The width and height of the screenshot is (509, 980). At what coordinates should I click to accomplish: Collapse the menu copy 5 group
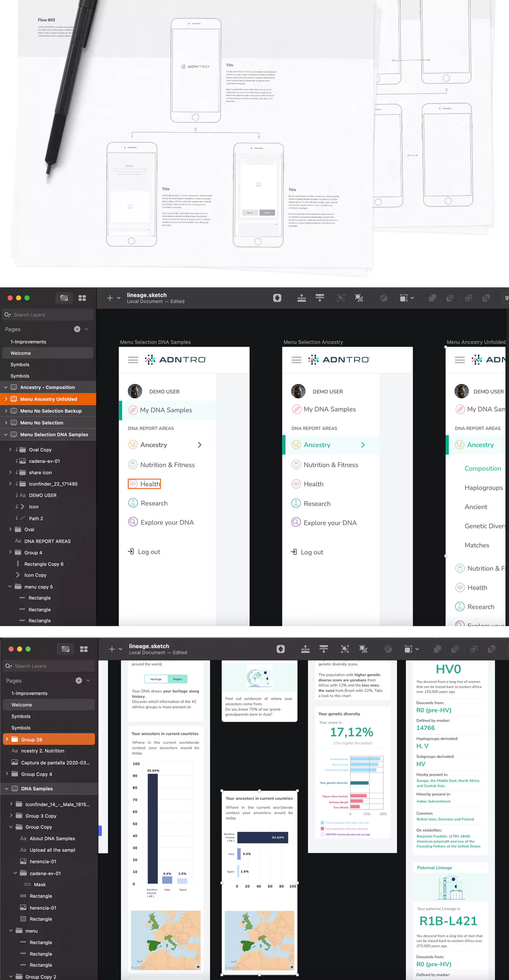click(10, 586)
